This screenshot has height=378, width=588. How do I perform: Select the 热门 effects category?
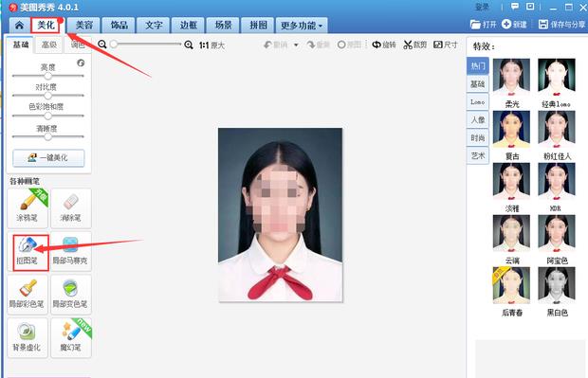pos(478,66)
